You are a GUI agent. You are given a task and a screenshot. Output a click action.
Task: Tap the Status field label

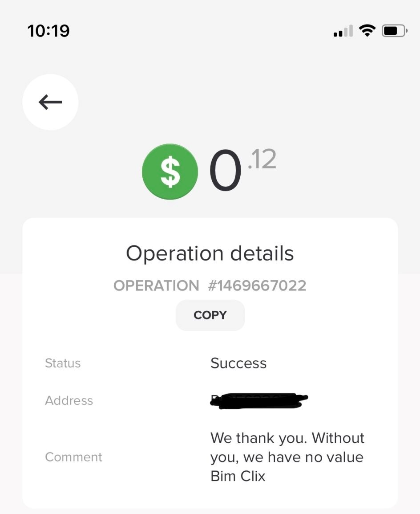tap(63, 363)
